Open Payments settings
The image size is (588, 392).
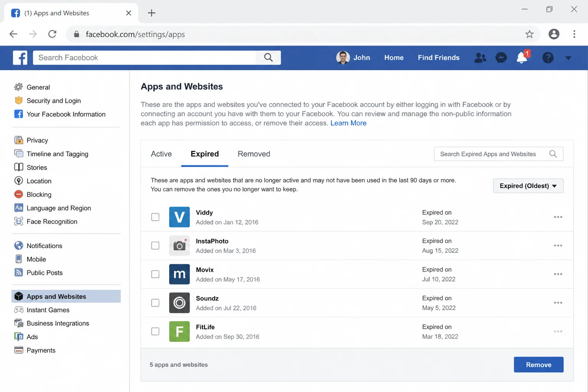(41, 350)
